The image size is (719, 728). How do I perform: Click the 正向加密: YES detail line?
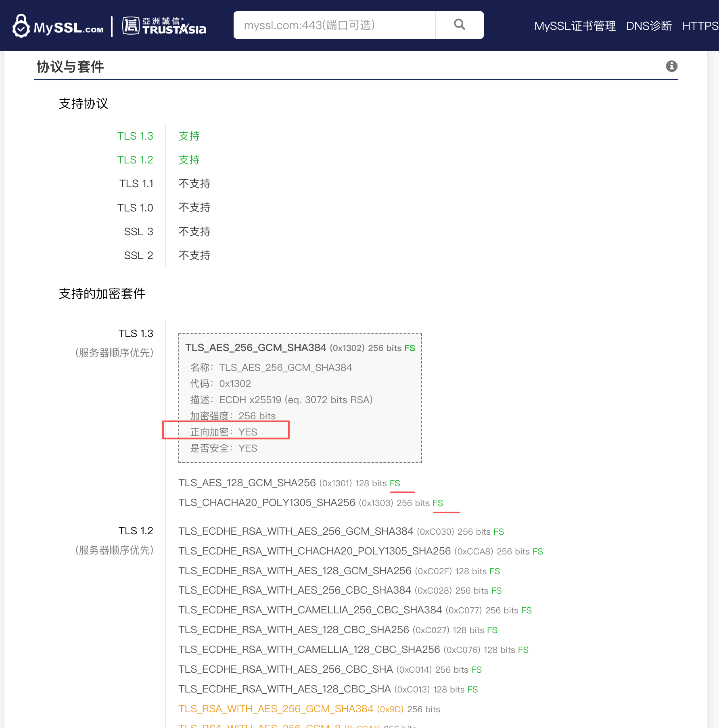[224, 432]
